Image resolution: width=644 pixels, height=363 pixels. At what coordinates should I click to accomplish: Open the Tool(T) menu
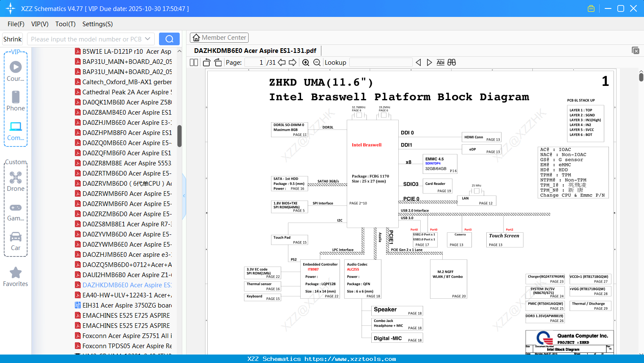pos(66,24)
